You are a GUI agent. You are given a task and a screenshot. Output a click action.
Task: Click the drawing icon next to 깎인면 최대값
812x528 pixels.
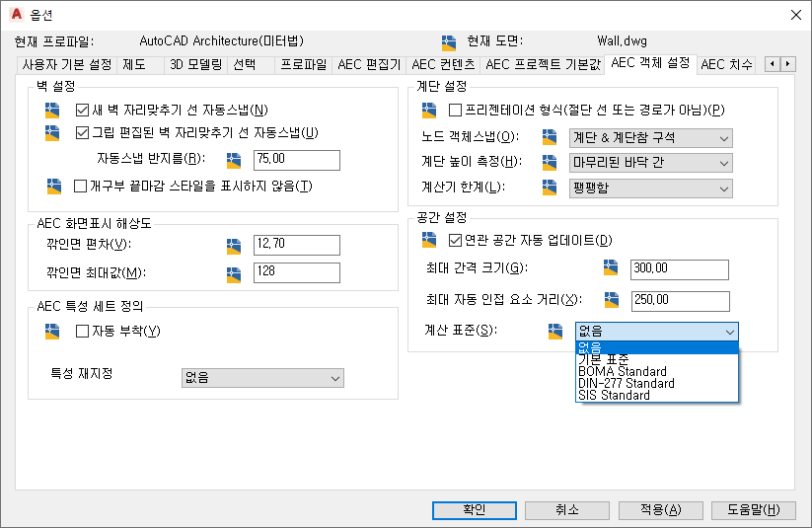point(234,274)
